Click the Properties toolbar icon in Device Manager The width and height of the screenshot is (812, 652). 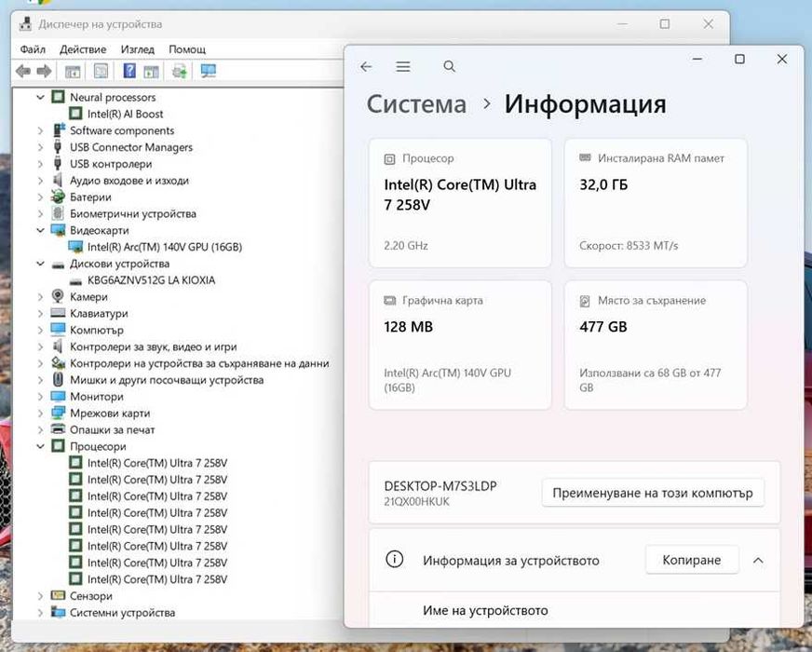coord(101,71)
